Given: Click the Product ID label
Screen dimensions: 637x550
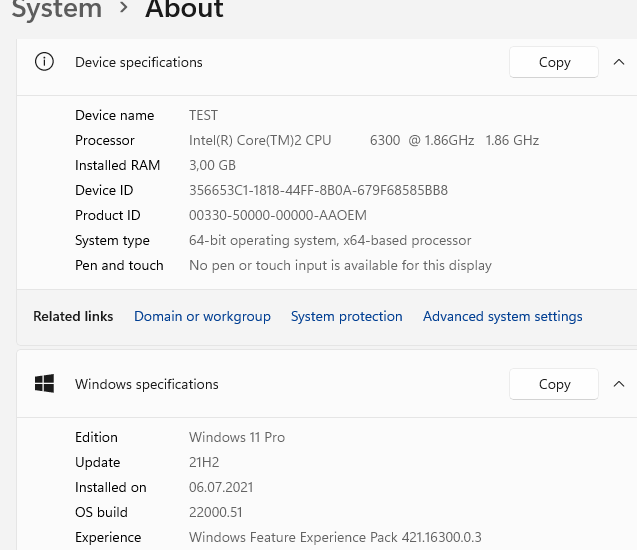Looking at the screenshot, I should point(108,215).
